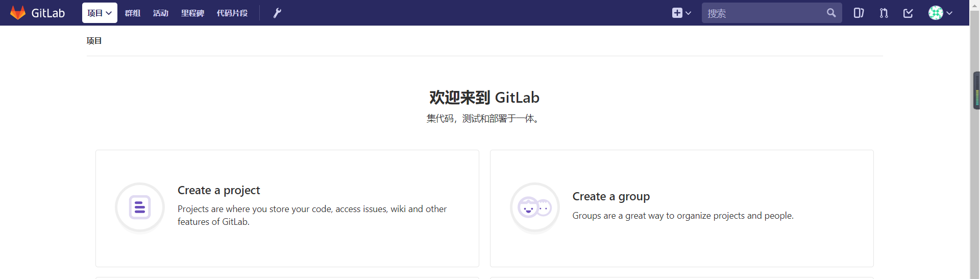Image resolution: width=980 pixels, height=279 pixels.
Task: Click the group card description text
Action: tap(683, 216)
